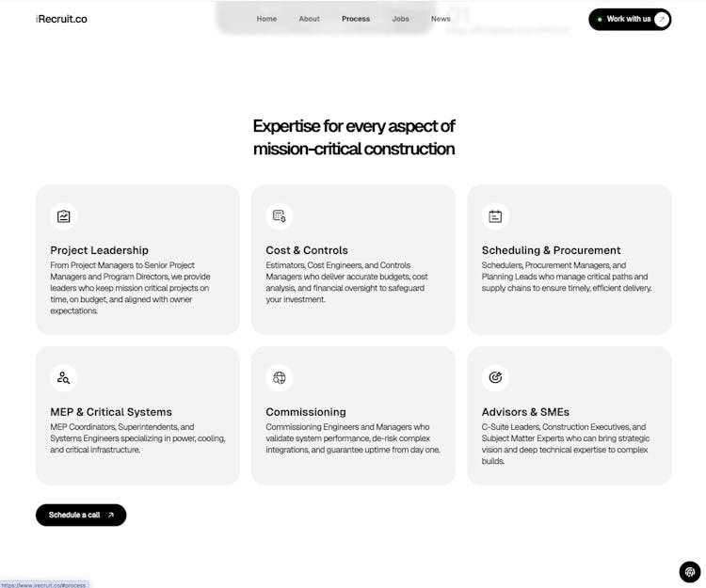Screen dimensions: 706x588
Task: Click the Cost & Controls card title
Action: pyautogui.click(x=307, y=250)
